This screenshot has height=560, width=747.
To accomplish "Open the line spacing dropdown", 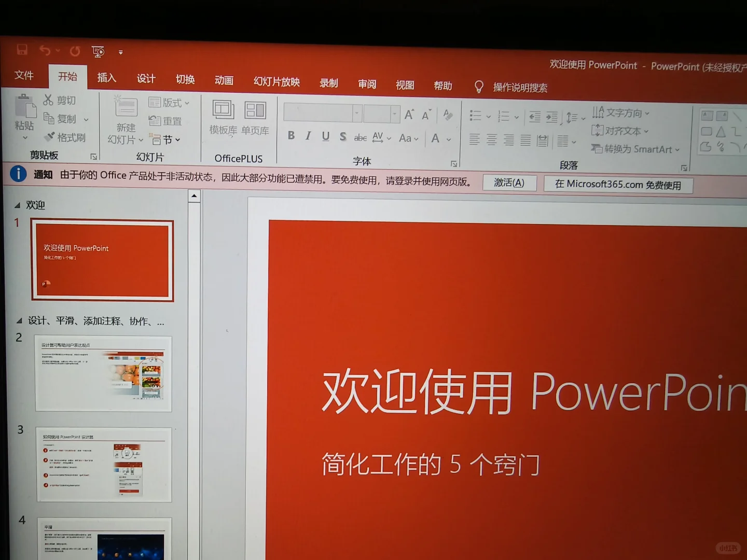I will (x=572, y=117).
